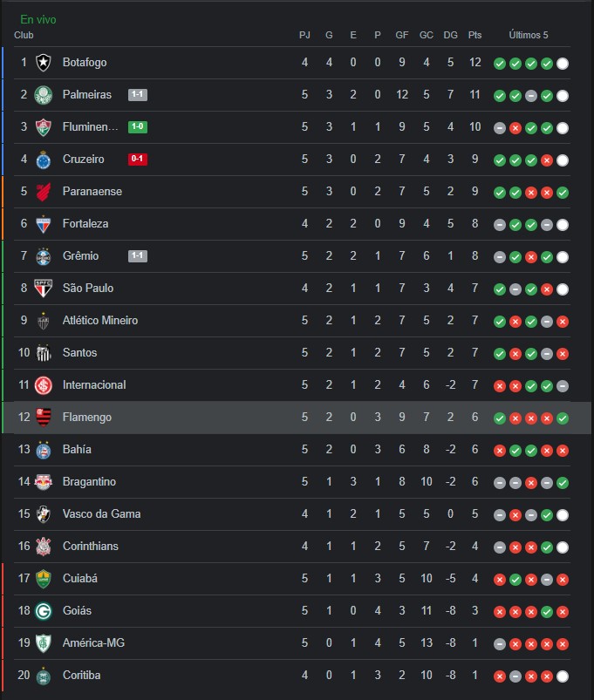Click the Goiás green G logo
This screenshot has height=700, width=594.
(x=44, y=611)
